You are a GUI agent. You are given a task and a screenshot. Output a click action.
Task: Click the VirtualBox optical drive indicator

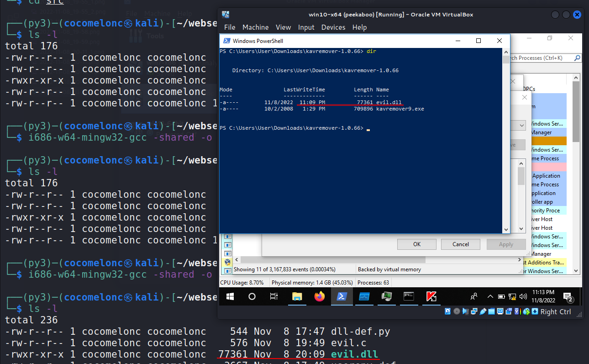coord(457,311)
